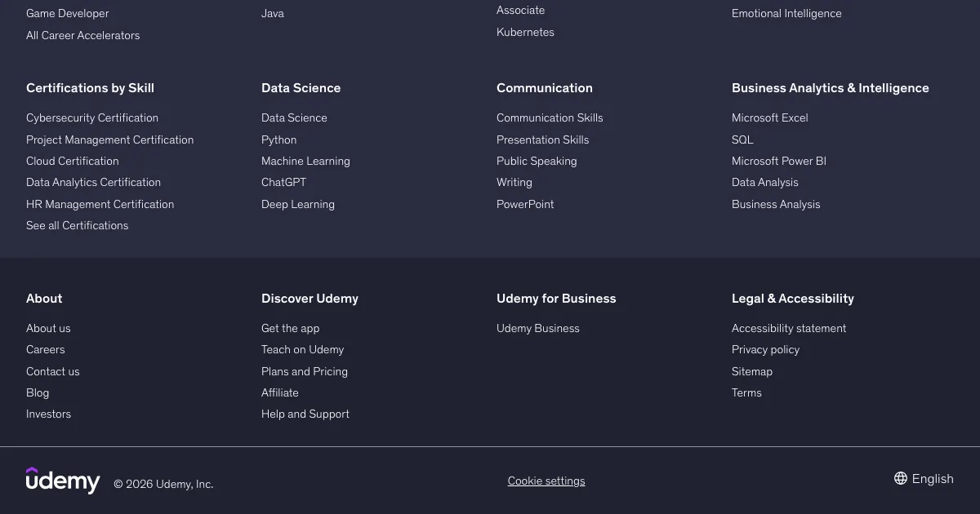View Plans and Pricing

click(x=304, y=372)
